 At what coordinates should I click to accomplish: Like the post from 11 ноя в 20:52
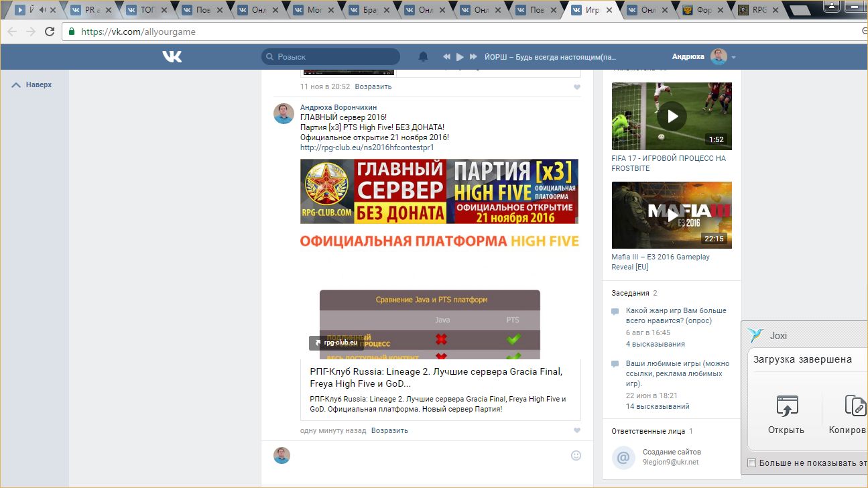pos(577,87)
